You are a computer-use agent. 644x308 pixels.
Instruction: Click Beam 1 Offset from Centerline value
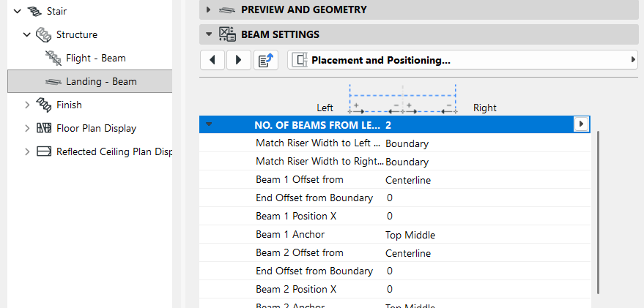click(x=408, y=180)
